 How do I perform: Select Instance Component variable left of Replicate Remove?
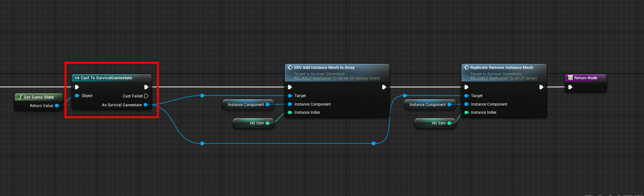click(430, 104)
